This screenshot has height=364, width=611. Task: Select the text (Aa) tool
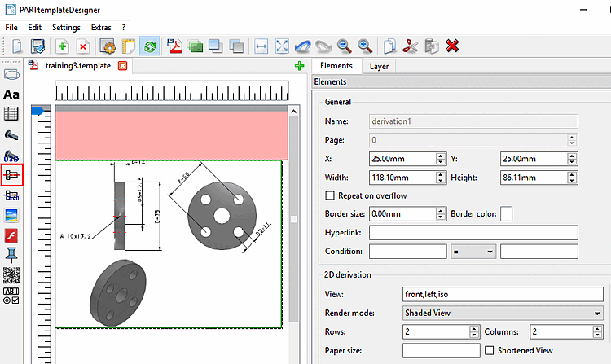11,95
